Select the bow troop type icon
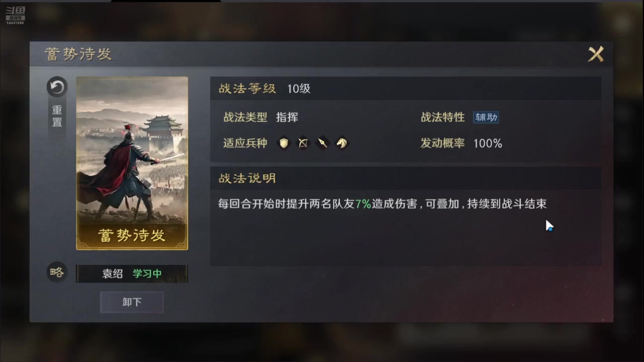 (303, 143)
